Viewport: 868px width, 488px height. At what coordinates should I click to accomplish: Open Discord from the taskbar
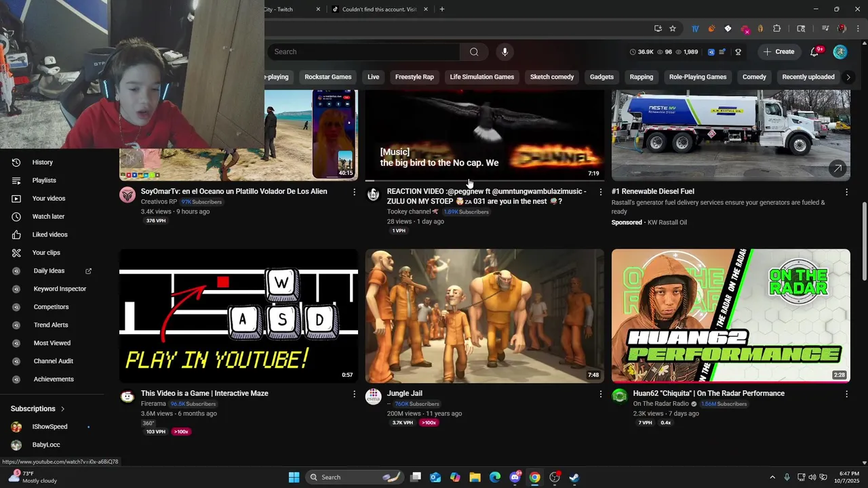click(515, 477)
